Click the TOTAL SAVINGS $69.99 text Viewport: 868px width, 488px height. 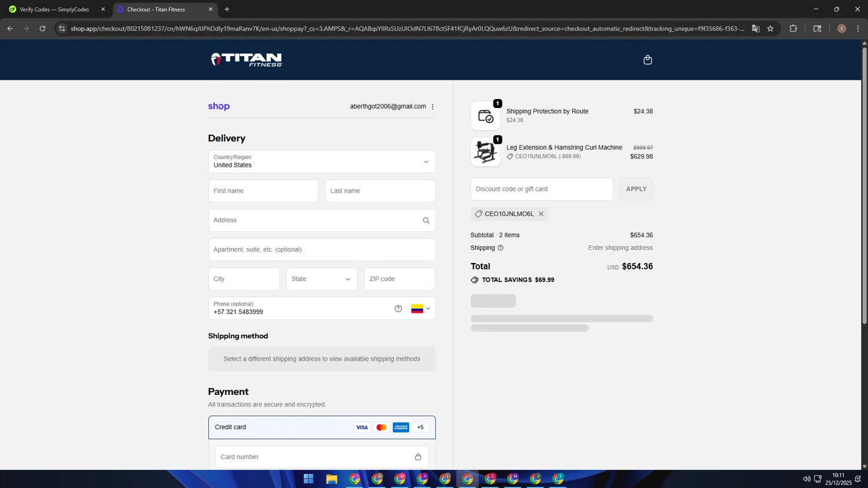[x=518, y=280]
